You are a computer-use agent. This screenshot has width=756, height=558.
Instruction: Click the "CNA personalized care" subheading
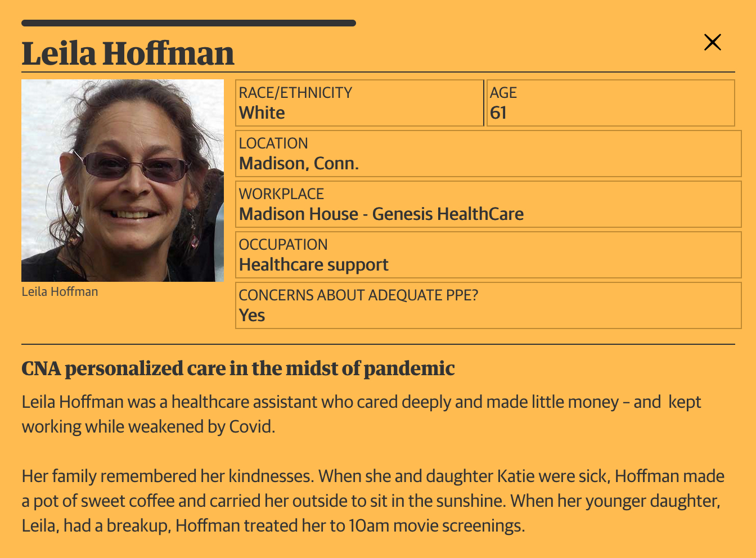tap(238, 368)
